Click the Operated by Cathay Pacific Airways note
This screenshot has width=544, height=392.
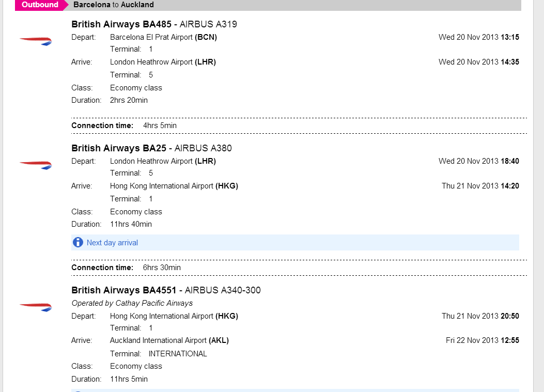click(132, 303)
